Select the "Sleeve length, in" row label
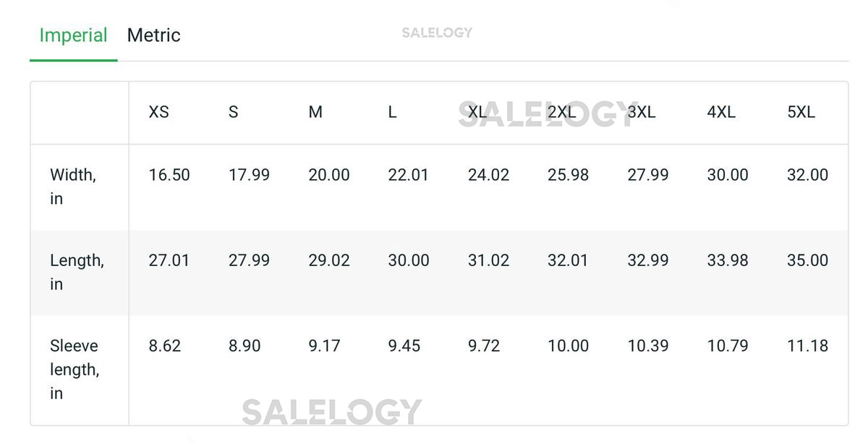The image size is (868, 444). coord(75,370)
